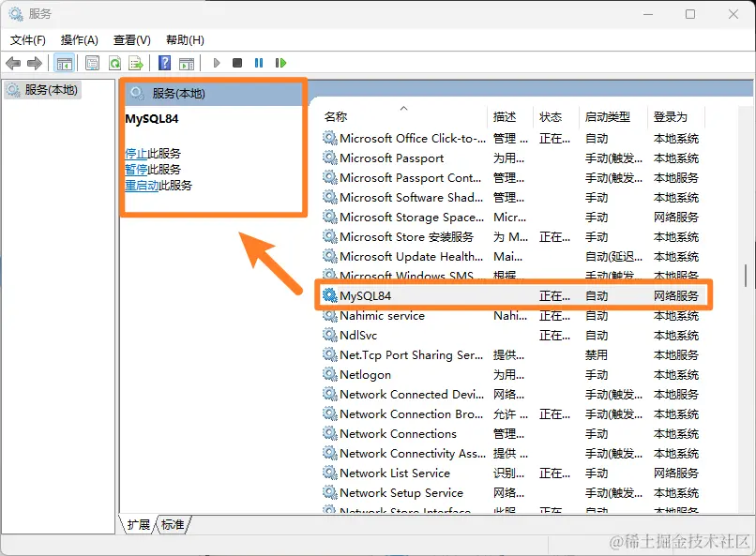Screen dimensions: 756x556
Task: Maximize the 服务 window
Action: 690,14
